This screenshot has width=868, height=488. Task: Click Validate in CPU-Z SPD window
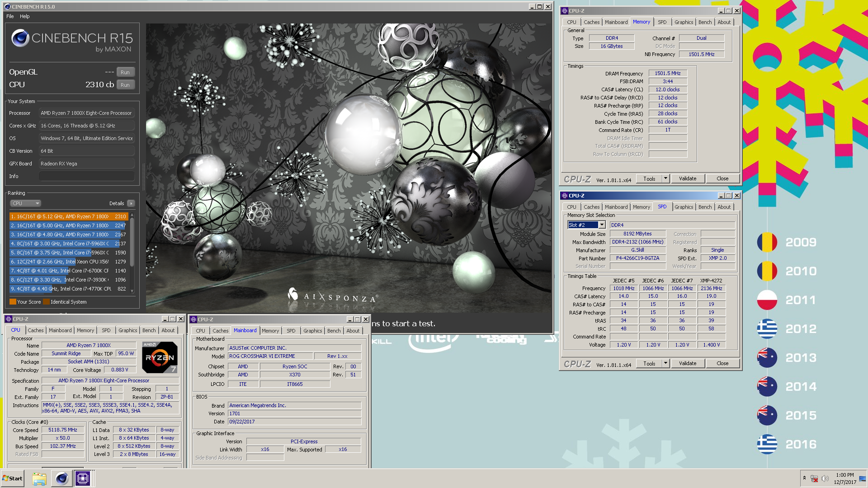[688, 364]
